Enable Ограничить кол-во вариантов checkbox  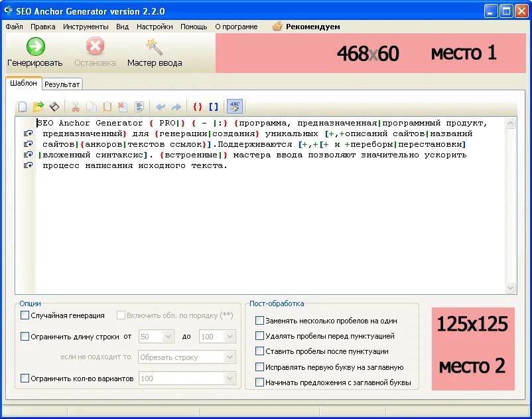click(25, 378)
